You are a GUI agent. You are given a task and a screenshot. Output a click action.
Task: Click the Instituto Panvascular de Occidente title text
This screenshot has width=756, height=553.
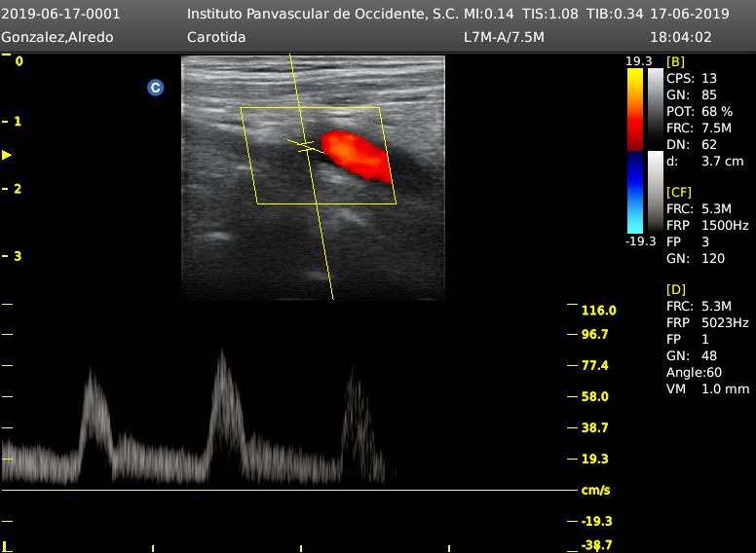click(322, 14)
